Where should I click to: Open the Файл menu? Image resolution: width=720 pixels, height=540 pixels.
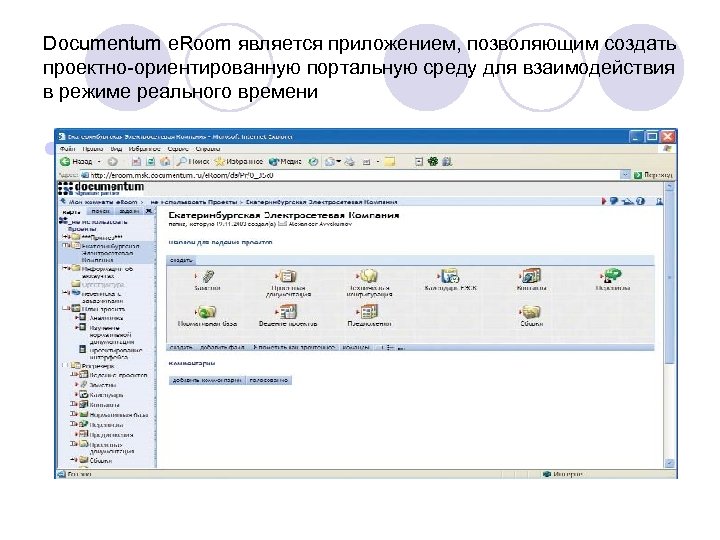(x=68, y=149)
